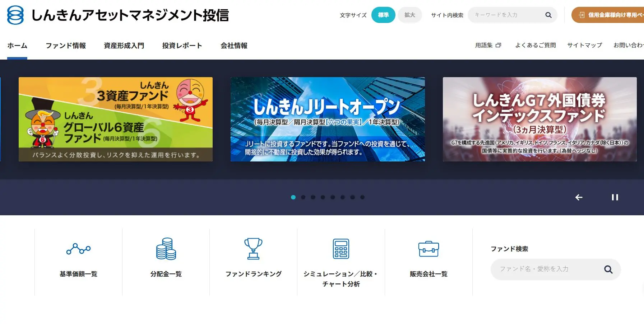The width and height of the screenshot is (644, 324).
Task: Click the carousel previous arrow
Action: click(x=579, y=197)
